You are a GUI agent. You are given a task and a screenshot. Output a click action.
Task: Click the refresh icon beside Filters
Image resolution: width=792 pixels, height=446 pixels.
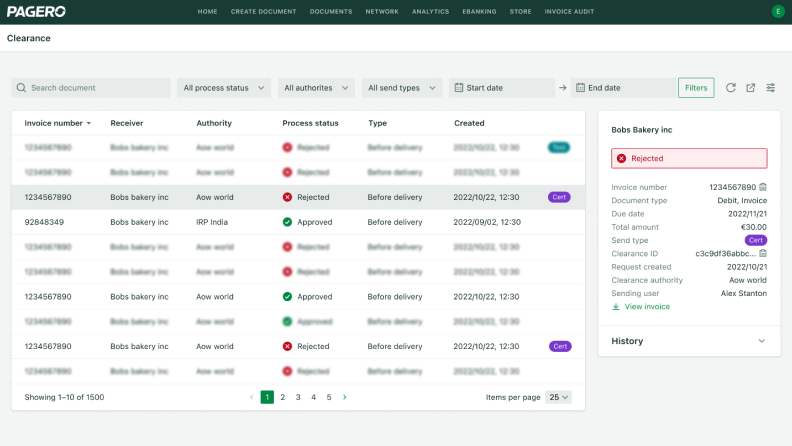click(731, 88)
